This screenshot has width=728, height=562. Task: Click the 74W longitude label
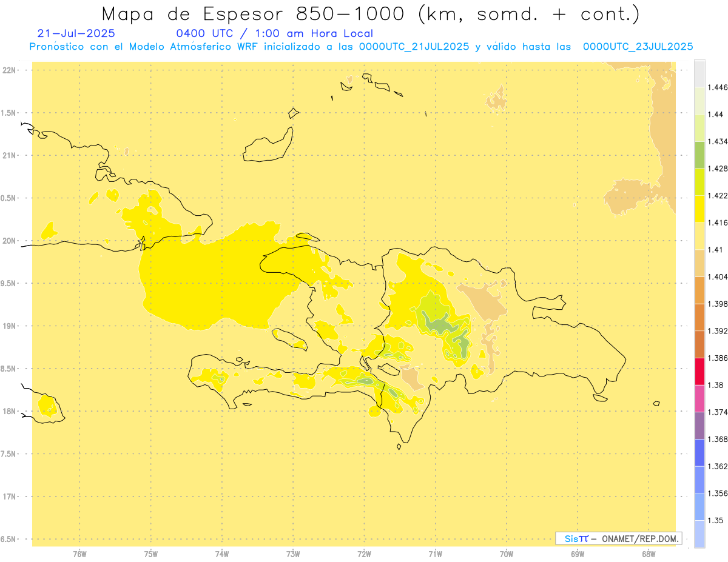pos(222,554)
